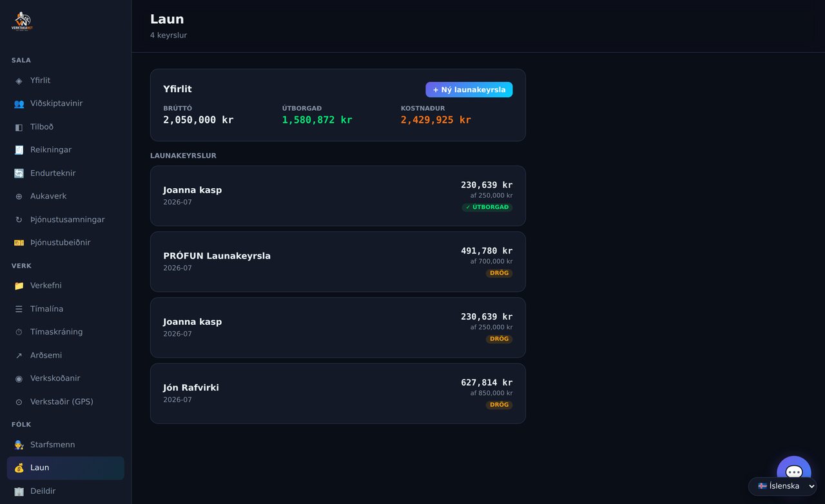Select Tímaskráning menu item

click(x=66, y=332)
